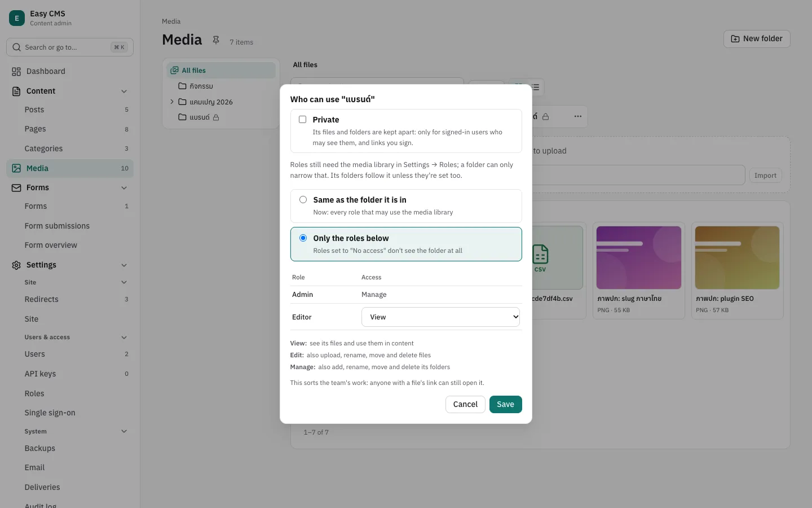Choose "Only the roles below" radio

[303, 238]
